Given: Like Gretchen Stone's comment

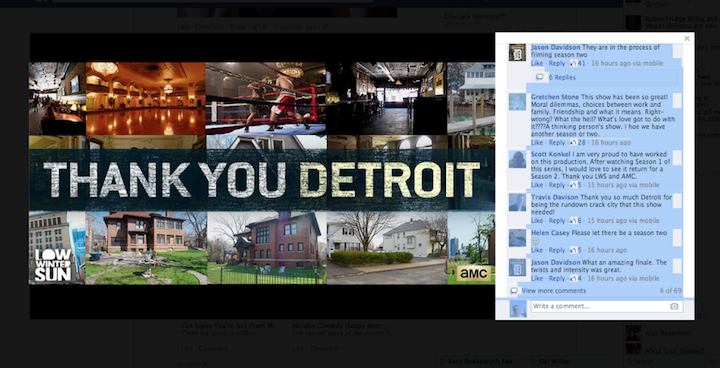Looking at the screenshot, I should point(537,143).
